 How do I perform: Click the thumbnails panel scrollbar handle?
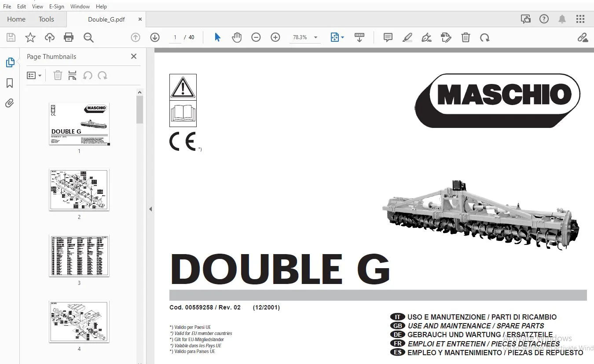(140, 109)
